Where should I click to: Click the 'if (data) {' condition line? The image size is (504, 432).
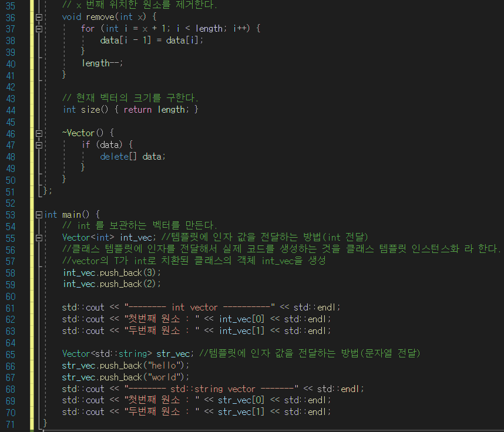(107, 145)
